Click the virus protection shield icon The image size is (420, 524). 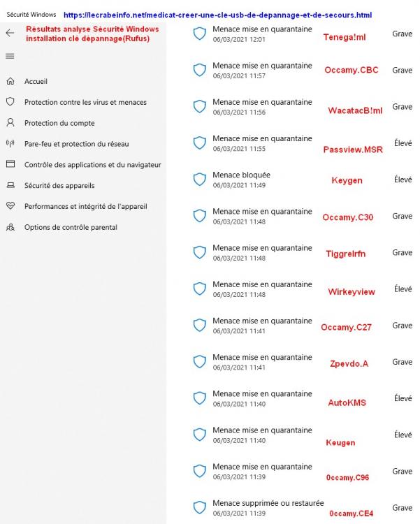pyautogui.click(x=10, y=102)
